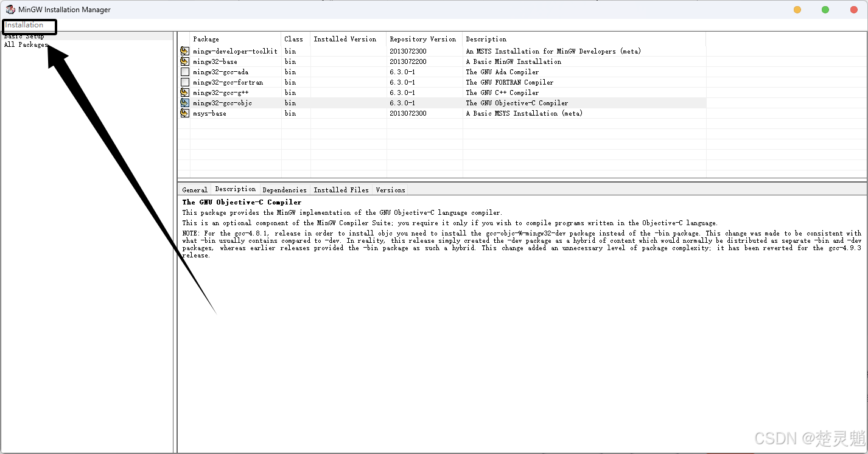
Task: Select Basic Setup in the left pane
Action: [x=24, y=37]
